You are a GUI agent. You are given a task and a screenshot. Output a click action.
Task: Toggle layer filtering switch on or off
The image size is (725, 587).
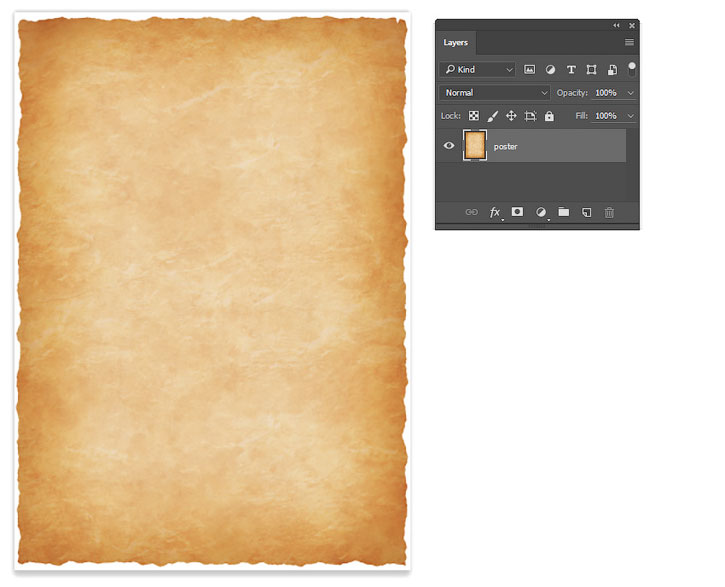(x=632, y=69)
